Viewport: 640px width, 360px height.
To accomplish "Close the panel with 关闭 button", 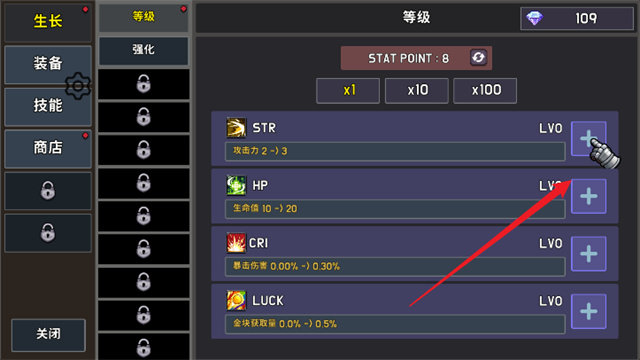I will (x=48, y=335).
